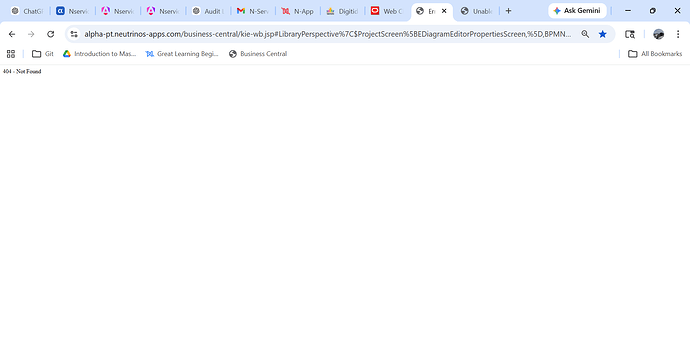Open the Gmail N-Serv tab
The image size is (690, 362).
coord(253,11)
